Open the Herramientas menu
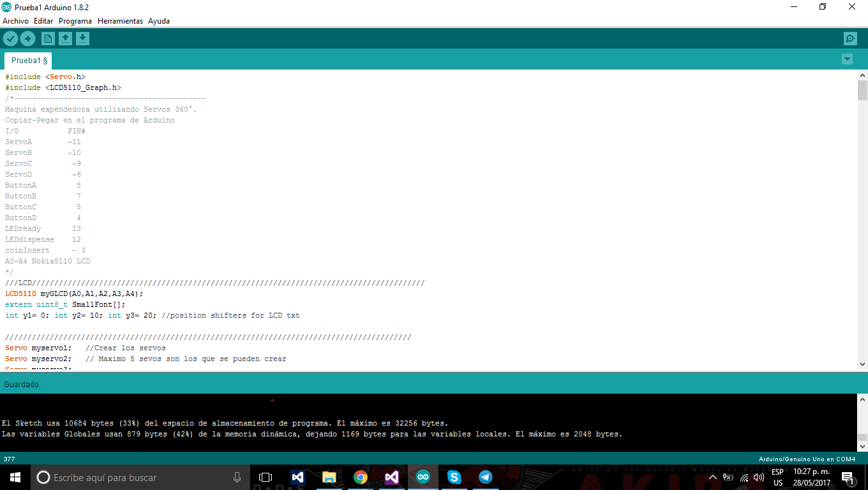The width and height of the screenshot is (868, 490). coord(120,21)
